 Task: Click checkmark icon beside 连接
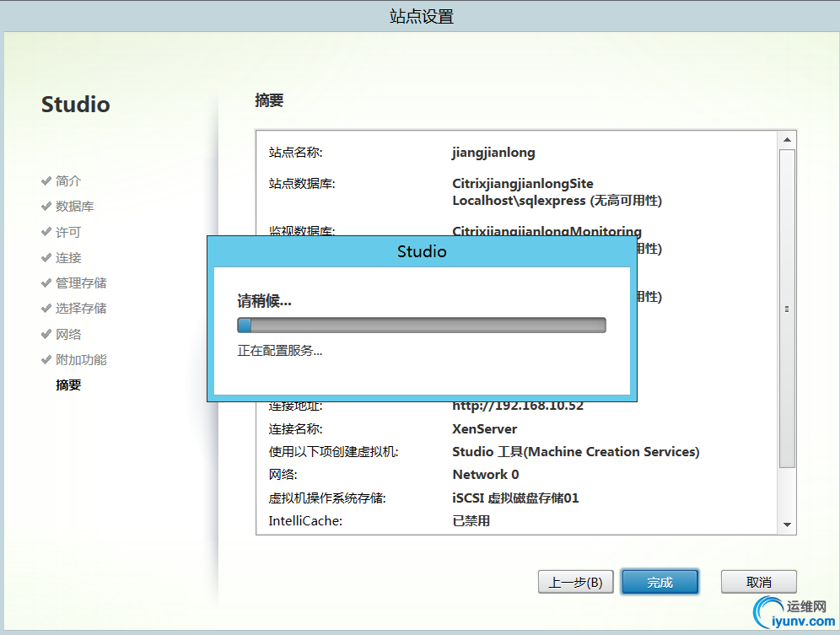coord(46,257)
